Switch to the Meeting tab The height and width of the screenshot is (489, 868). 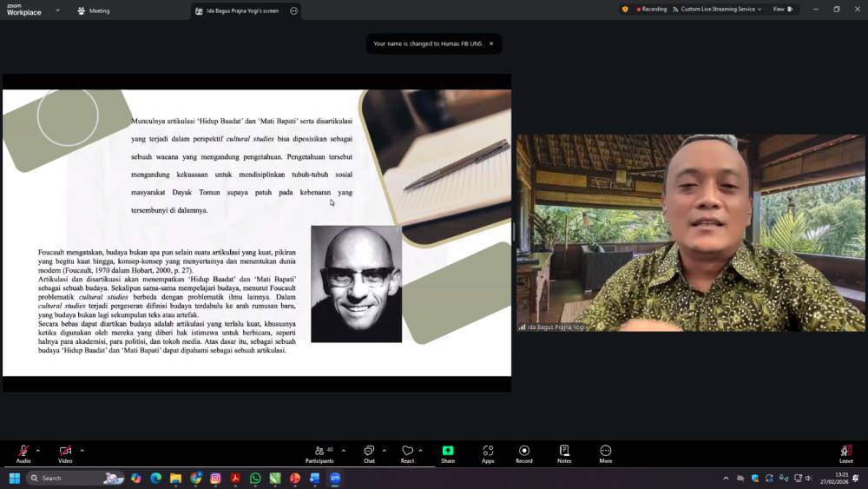pos(94,10)
